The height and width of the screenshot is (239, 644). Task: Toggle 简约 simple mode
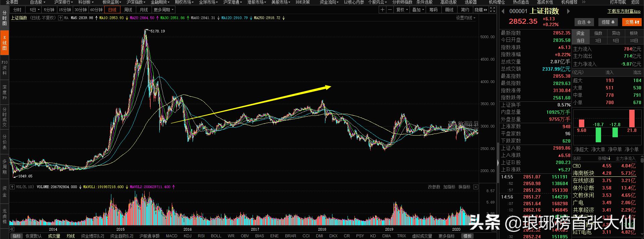tap(465, 10)
